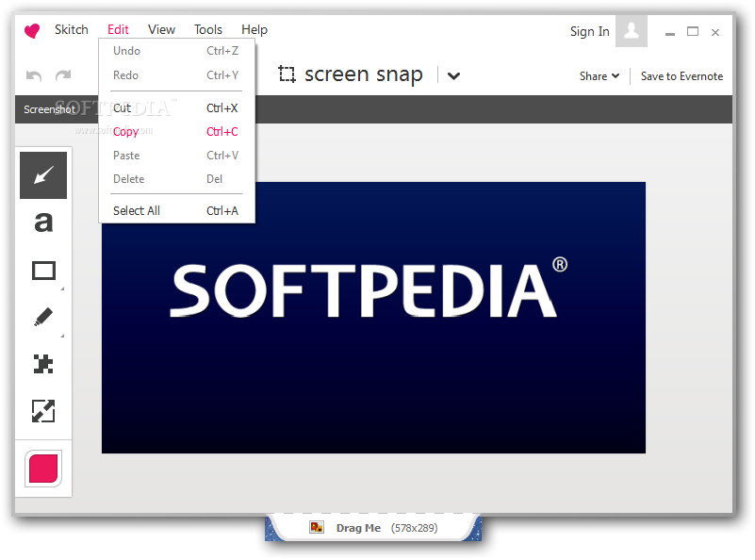Open the Tools menu
This screenshot has height=560, width=755.
pos(208,30)
